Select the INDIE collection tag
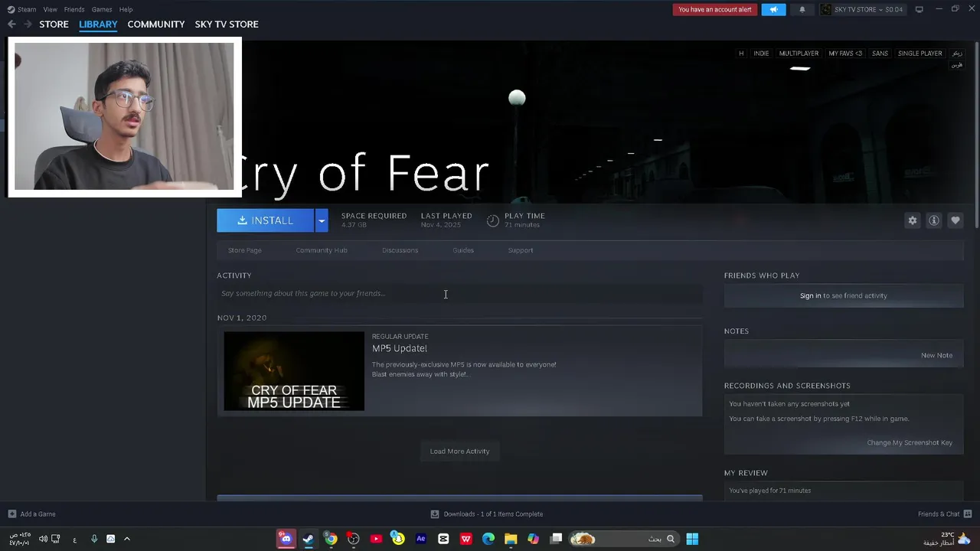Viewport: 980px width, 551px height. 761,54
